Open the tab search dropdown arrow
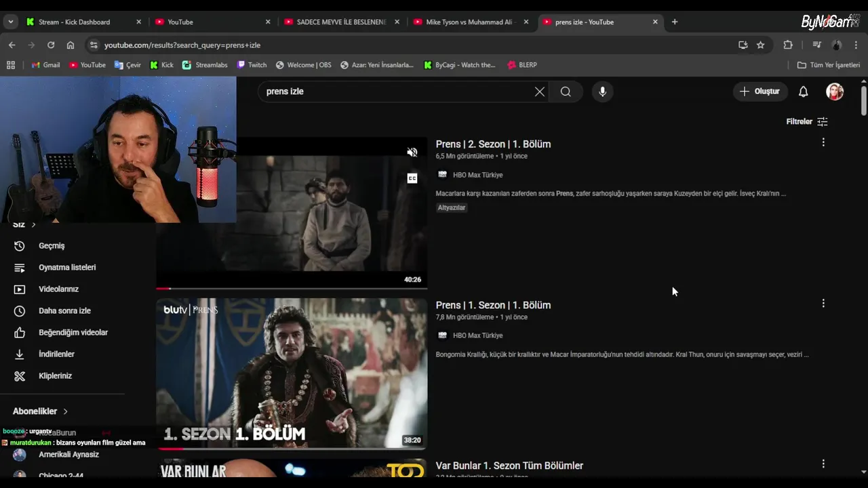Image resolution: width=868 pixels, height=488 pixels. tap(10, 22)
